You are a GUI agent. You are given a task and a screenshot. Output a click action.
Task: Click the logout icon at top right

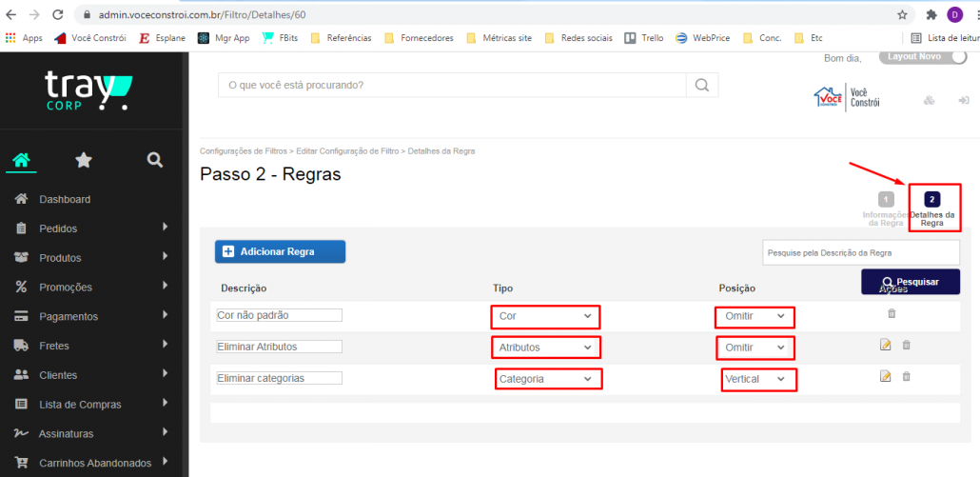coord(963,101)
